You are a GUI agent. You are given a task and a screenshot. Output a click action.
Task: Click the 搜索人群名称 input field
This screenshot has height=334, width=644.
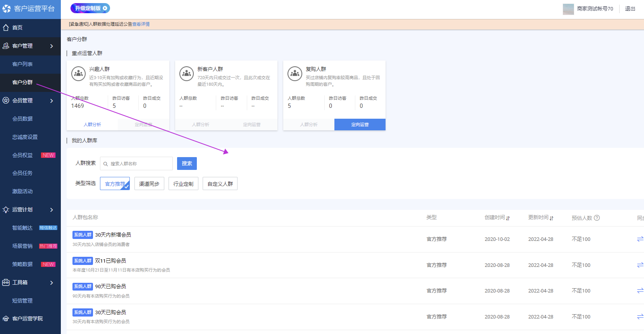(136, 163)
